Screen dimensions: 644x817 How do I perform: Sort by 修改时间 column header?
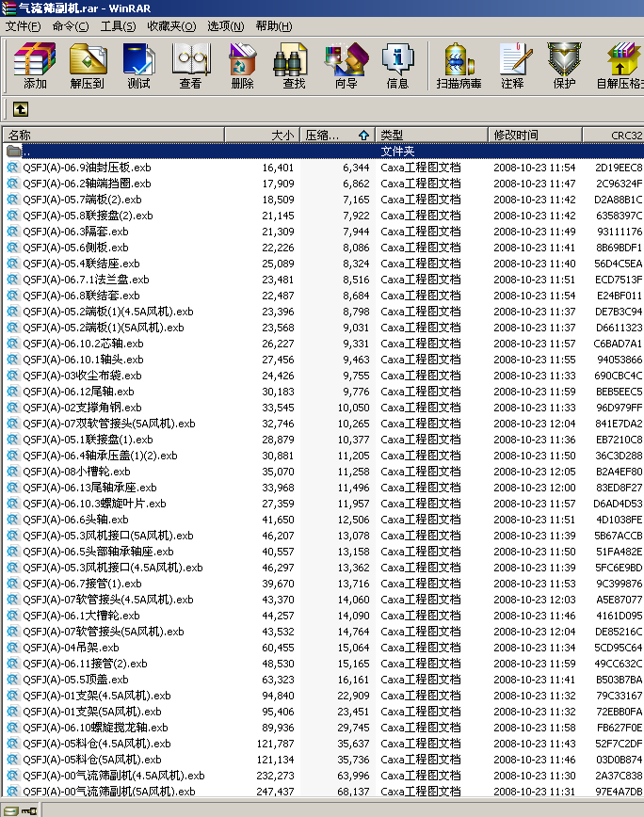pos(535,135)
